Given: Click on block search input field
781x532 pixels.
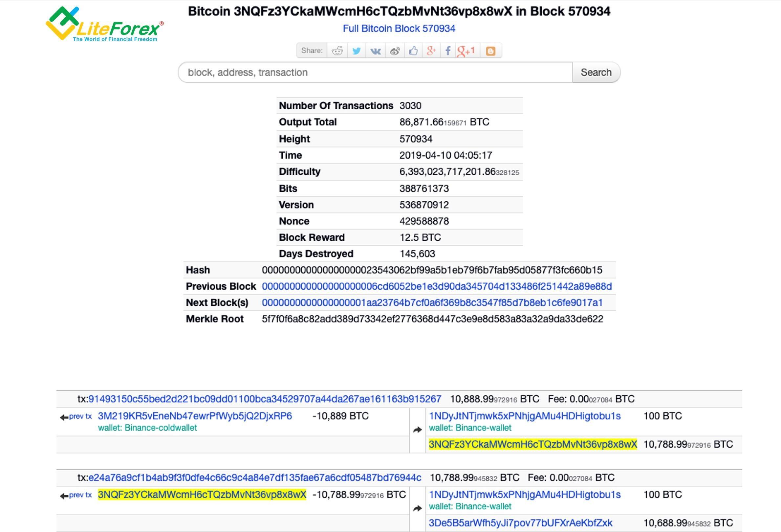Looking at the screenshot, I should click(x=376, y=72).
